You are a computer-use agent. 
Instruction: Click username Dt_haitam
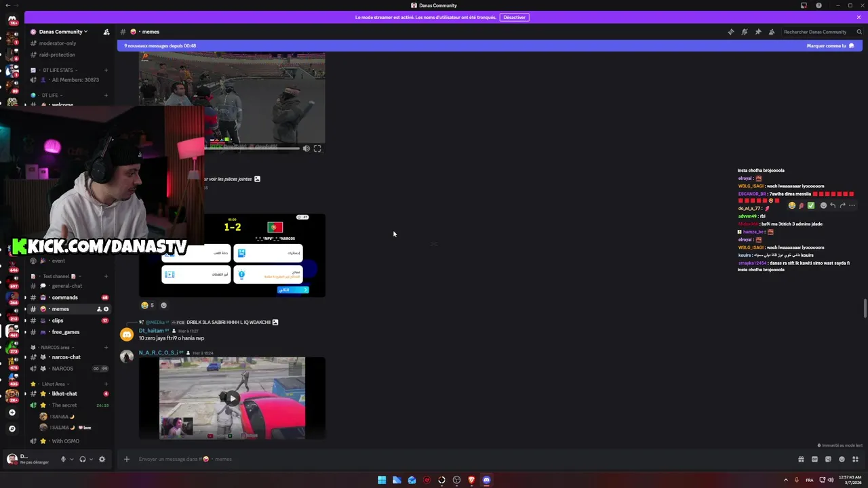coord(151,331)
